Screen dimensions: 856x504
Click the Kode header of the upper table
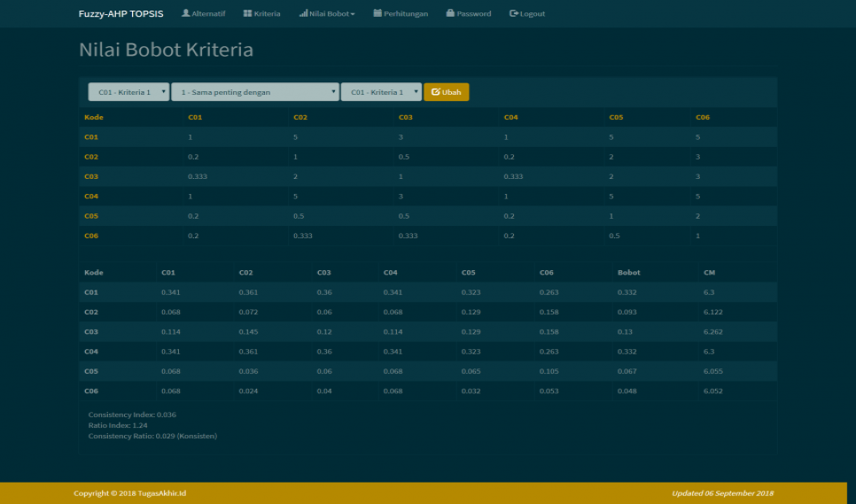[94, 117]
